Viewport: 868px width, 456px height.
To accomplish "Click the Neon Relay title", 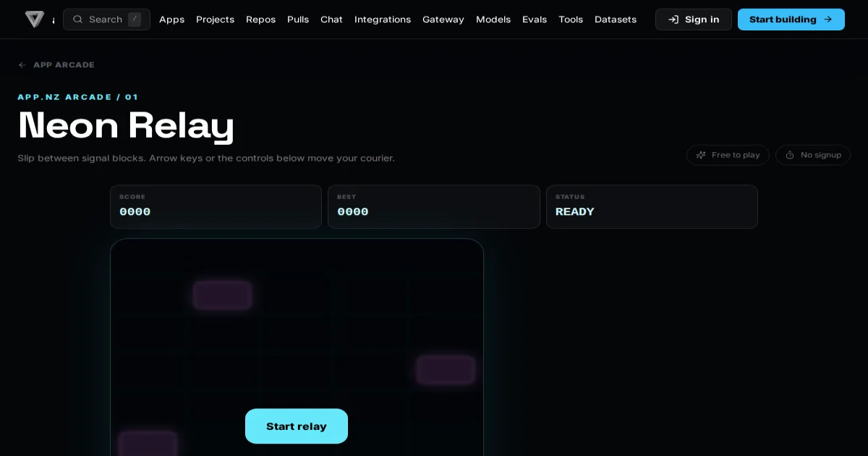I will [x=126, y=125].
